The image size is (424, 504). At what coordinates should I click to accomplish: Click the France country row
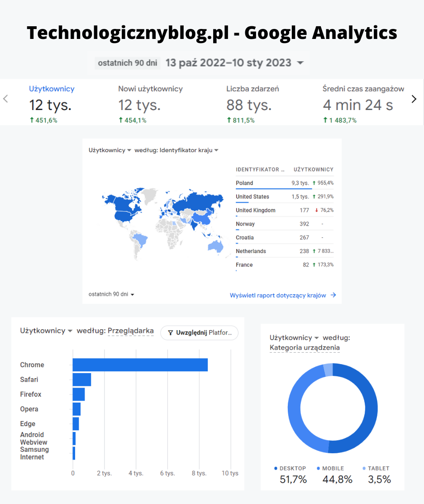[x=285, y=265]
